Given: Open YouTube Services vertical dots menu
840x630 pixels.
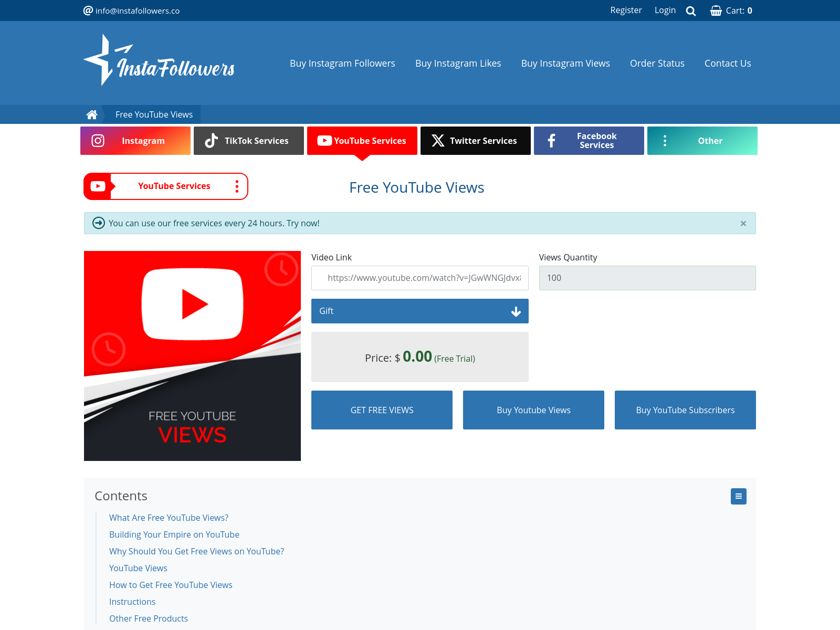Looking at the screenshot, I should [237, 186].
